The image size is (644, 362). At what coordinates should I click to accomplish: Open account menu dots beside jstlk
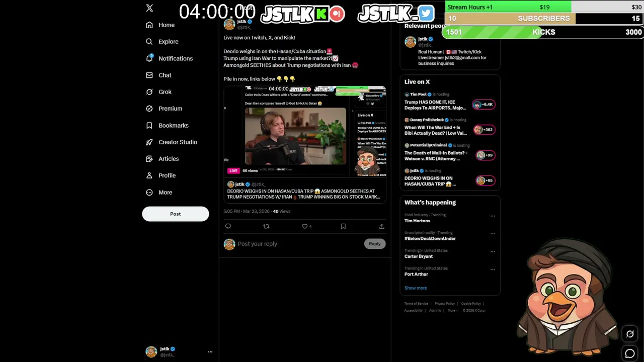(210, 352)
